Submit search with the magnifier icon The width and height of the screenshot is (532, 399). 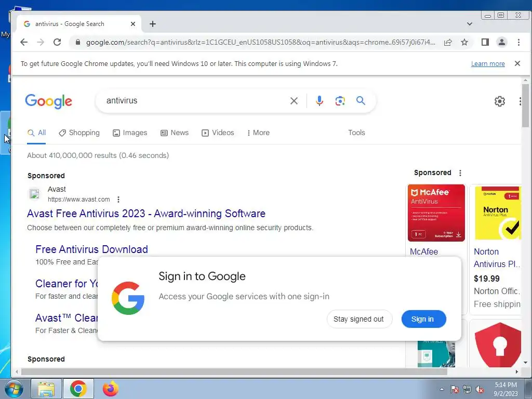[x=361, y=100]
